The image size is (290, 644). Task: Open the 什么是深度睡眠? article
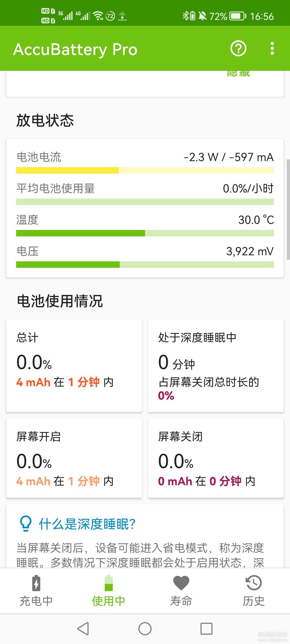click(87, 524)
